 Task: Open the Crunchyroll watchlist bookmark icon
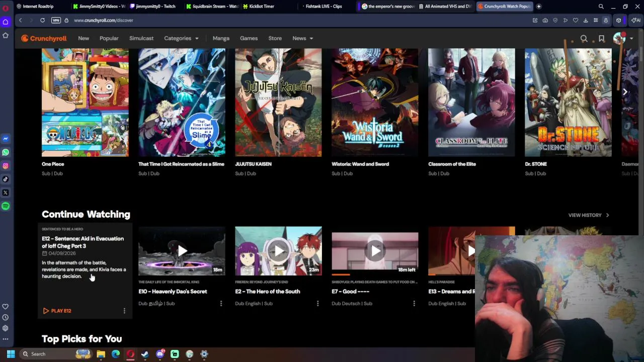(601, 39)
